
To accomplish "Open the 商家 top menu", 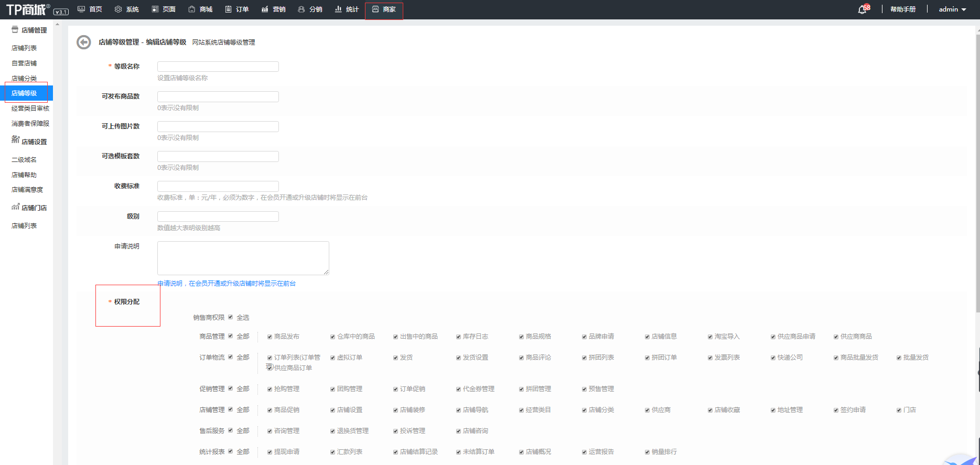I will pyautogui.click(x=384, y=9).
